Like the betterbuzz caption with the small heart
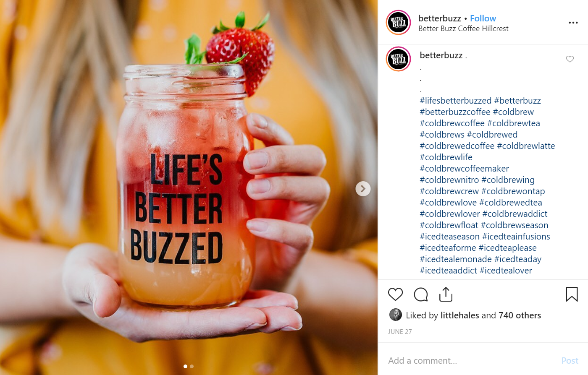Screen dimensions: 588x375 pos(570,59)
